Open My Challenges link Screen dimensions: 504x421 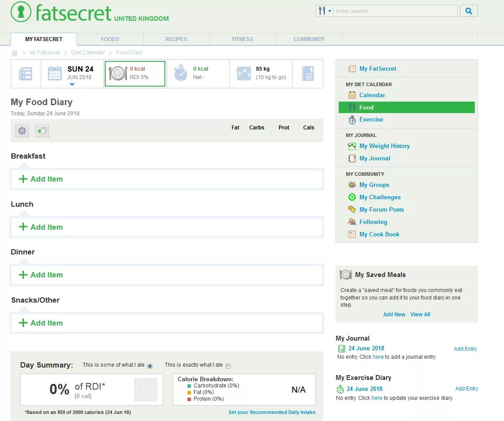pos(380,197)
